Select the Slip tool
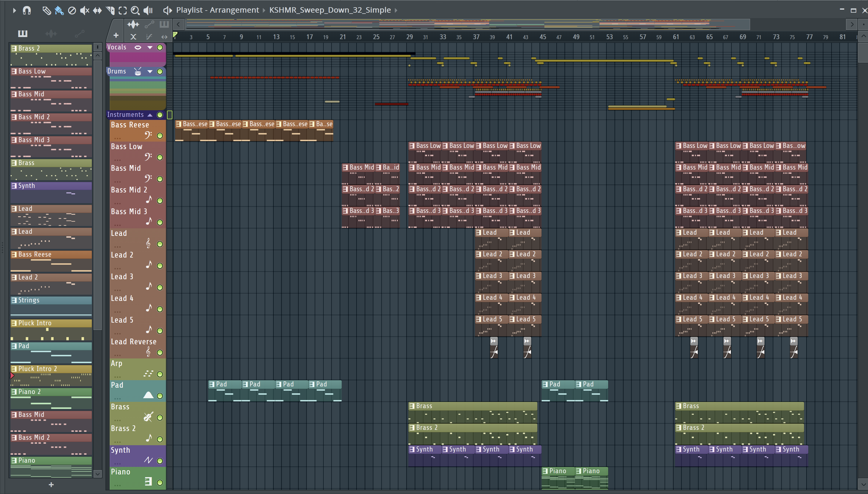This screenshot has height=494, width=868. pos(97,11)
